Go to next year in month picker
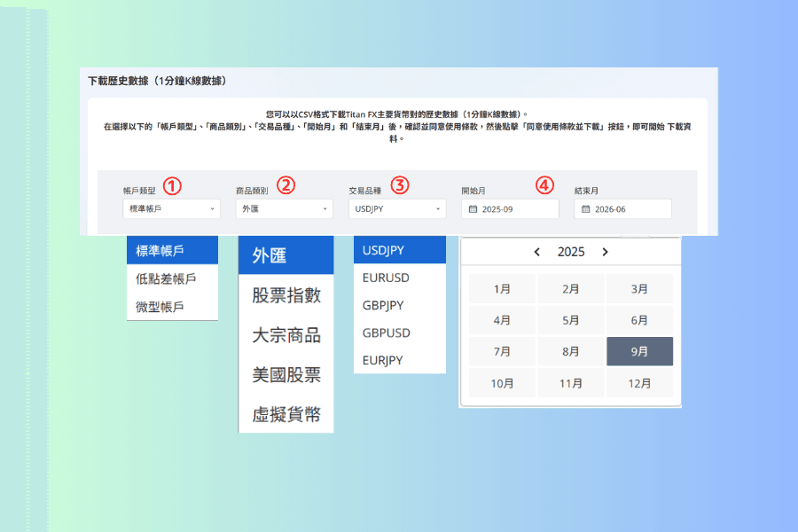The width and height of the screenshot is (798, 532). [605, 252]
